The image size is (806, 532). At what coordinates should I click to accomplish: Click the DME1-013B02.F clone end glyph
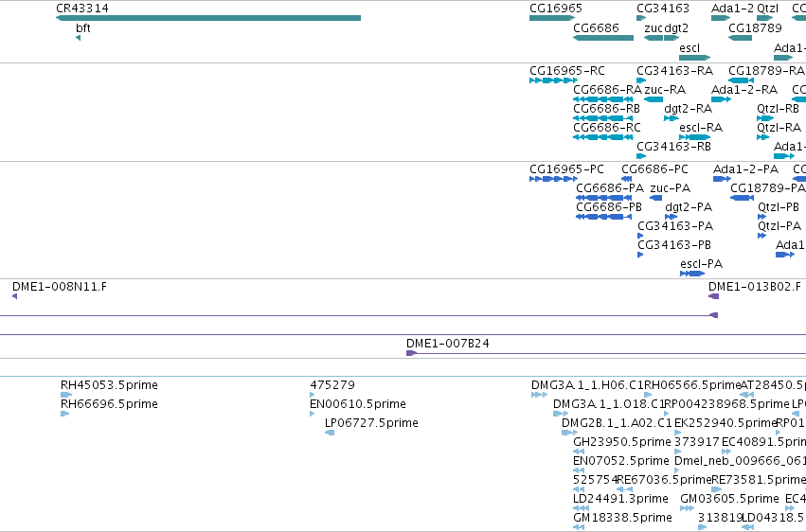pos(713,296)
